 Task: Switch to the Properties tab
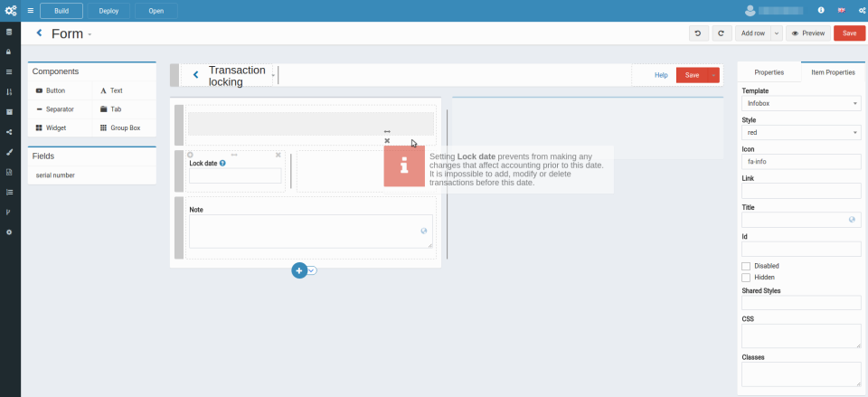(769, 72)
